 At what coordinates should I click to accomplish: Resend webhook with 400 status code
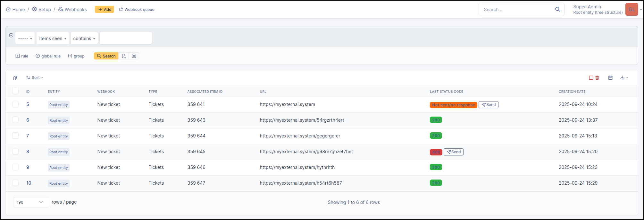click(454, 152)
